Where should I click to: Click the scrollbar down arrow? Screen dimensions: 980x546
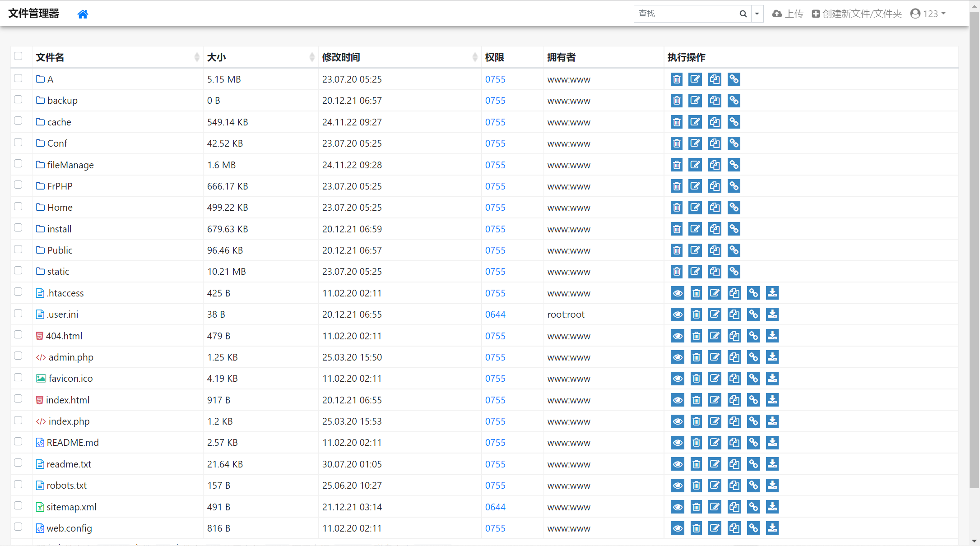(974, 541)
